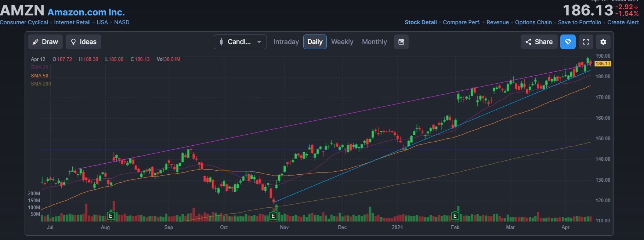644x240 pixels.
Task: Open the Stock Detail link
Action: 421,22
